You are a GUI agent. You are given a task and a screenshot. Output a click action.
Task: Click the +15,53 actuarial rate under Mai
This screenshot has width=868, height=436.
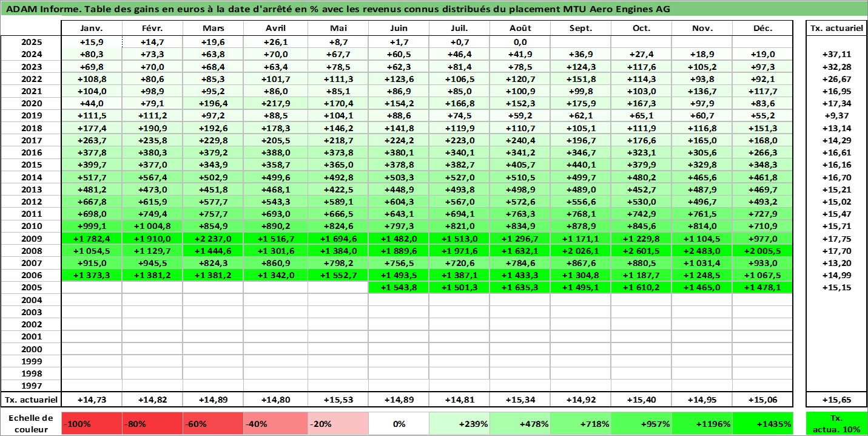click(338, 400)
